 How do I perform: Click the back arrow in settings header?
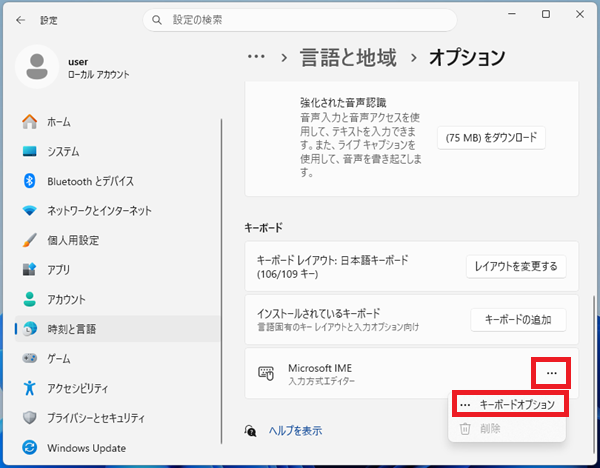point(20,19)
